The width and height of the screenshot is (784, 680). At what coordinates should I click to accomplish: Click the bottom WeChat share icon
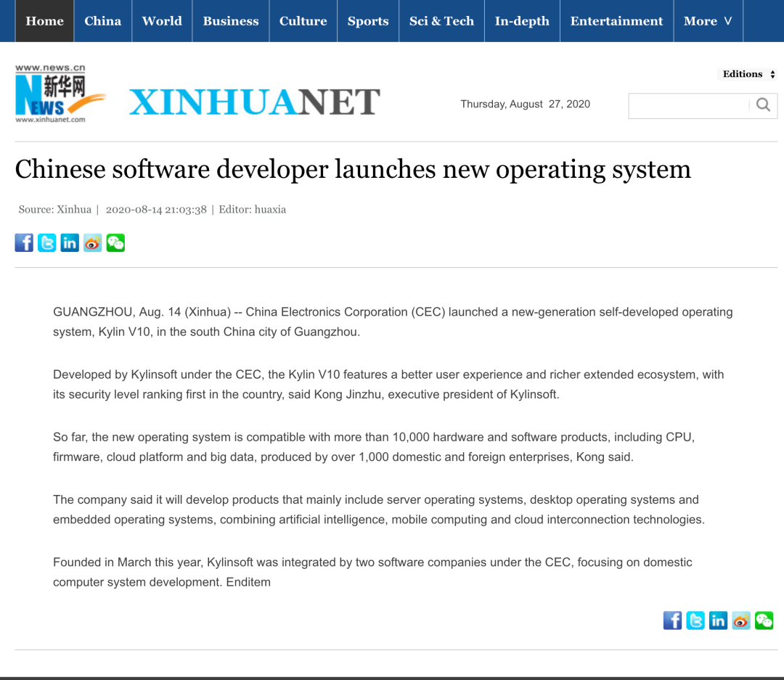tap(764, 620)
